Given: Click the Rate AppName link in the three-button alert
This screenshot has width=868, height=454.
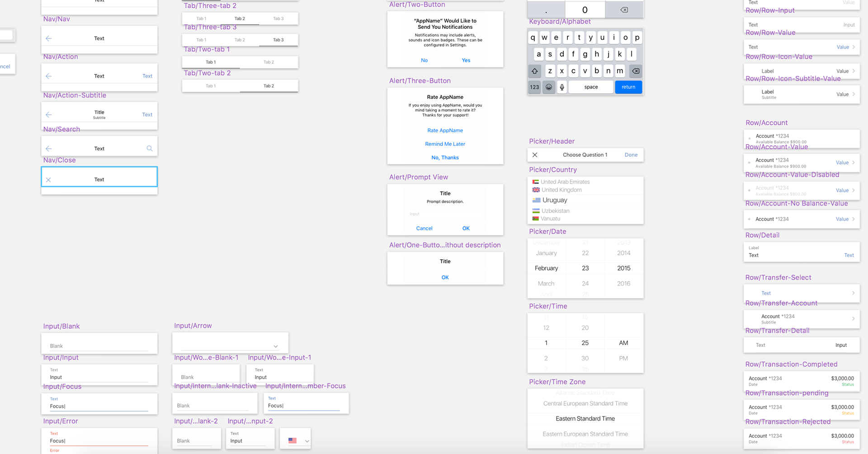Looking at the screenshot, I should tap(445, 131).
